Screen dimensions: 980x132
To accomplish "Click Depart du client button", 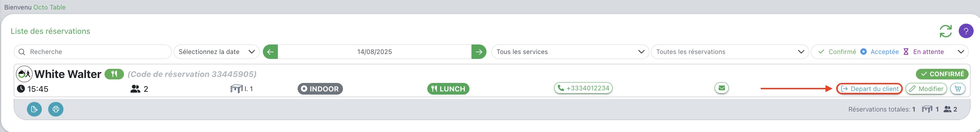I will pyautogui.click(x=869, y=88).
